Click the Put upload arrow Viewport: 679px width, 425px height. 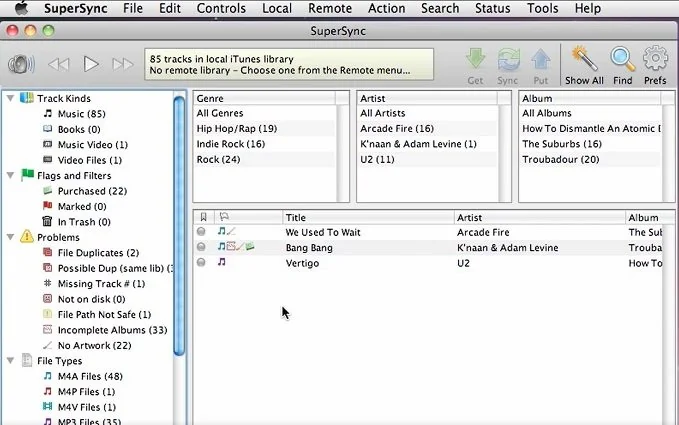tap(541, 59)
